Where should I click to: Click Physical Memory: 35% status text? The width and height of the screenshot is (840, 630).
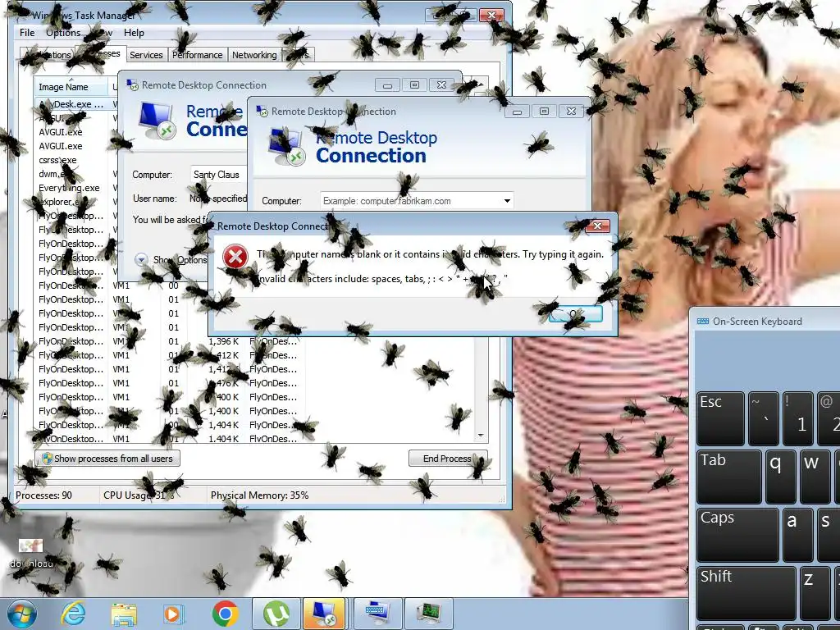pyautogui.click(x=260, y=495)
